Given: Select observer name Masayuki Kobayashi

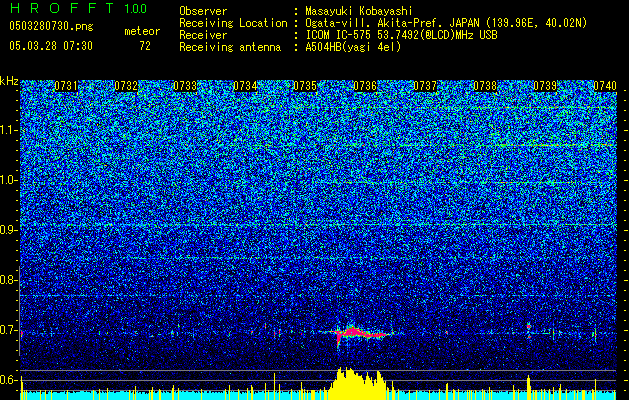Looking at the screenshot, I should pyautogui.click(x=358, y=12).
